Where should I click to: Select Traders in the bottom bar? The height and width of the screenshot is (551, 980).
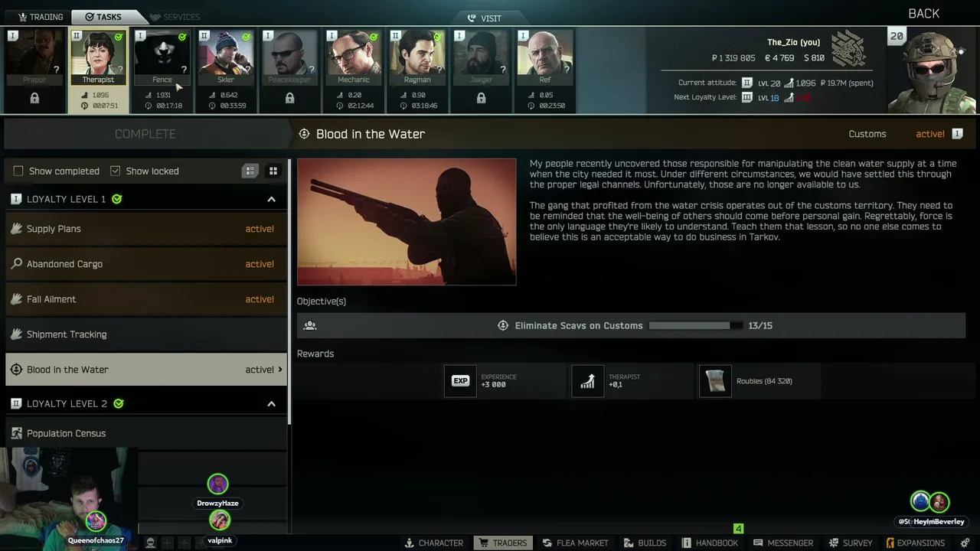pos(503,543)
